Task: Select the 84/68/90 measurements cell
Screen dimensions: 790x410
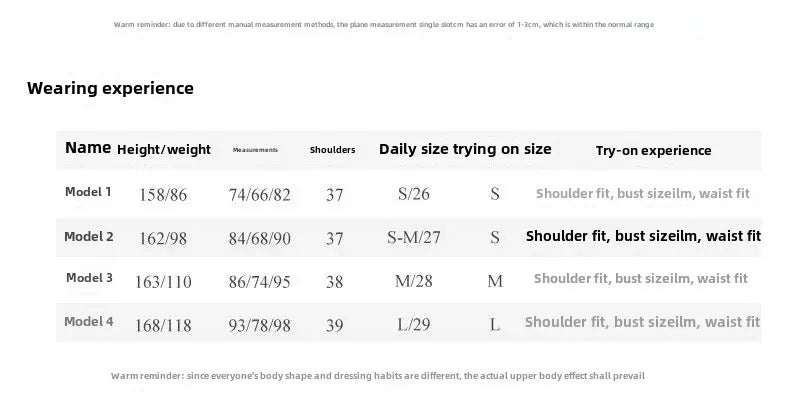Action: coord(260,238)
